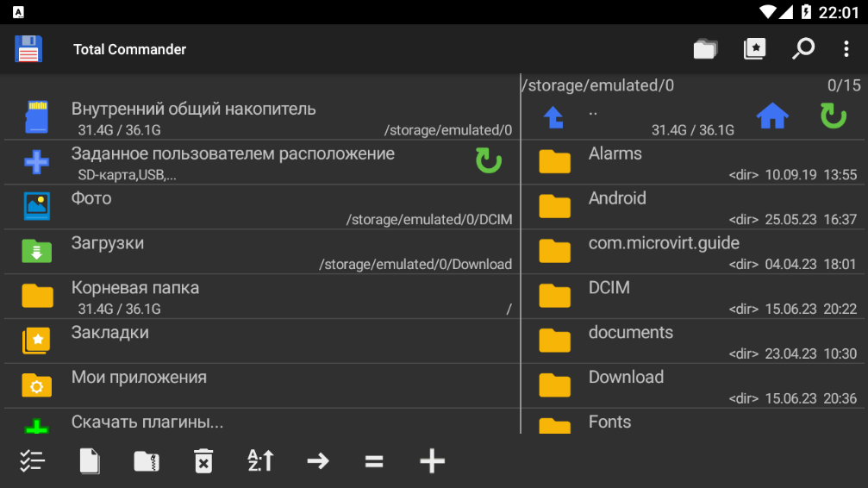This screenshot has width=868, height=488.
Task: Open Мои приложения entry
Action: 262,386
